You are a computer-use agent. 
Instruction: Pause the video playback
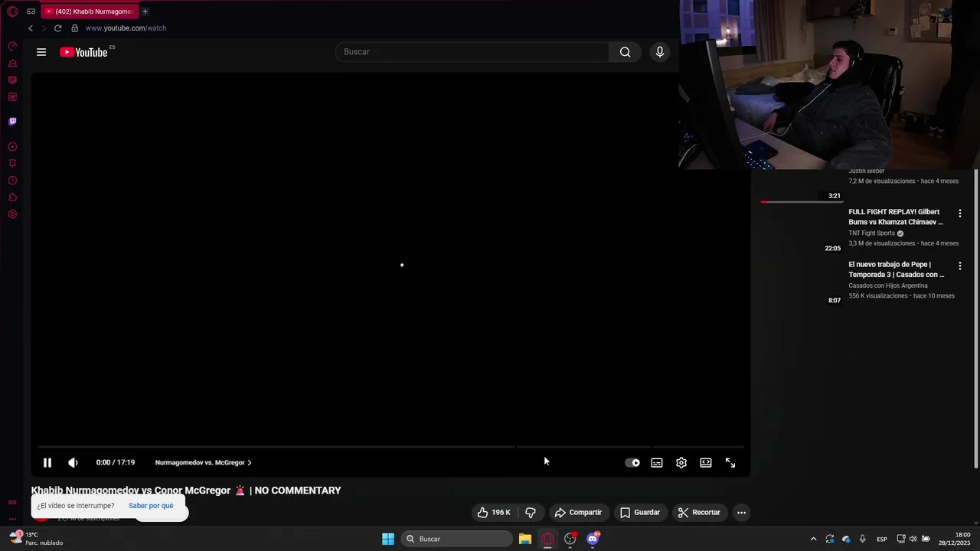click(x=47, y=462)
